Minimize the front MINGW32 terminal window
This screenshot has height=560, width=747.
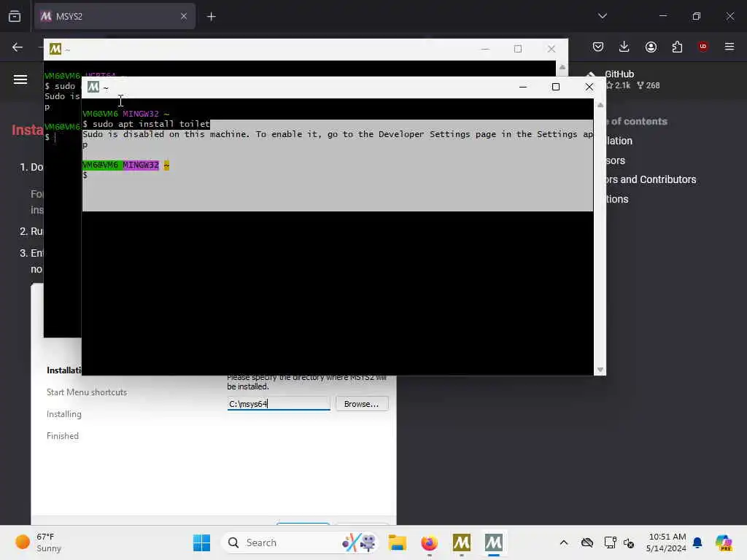(x=522, y=87)
